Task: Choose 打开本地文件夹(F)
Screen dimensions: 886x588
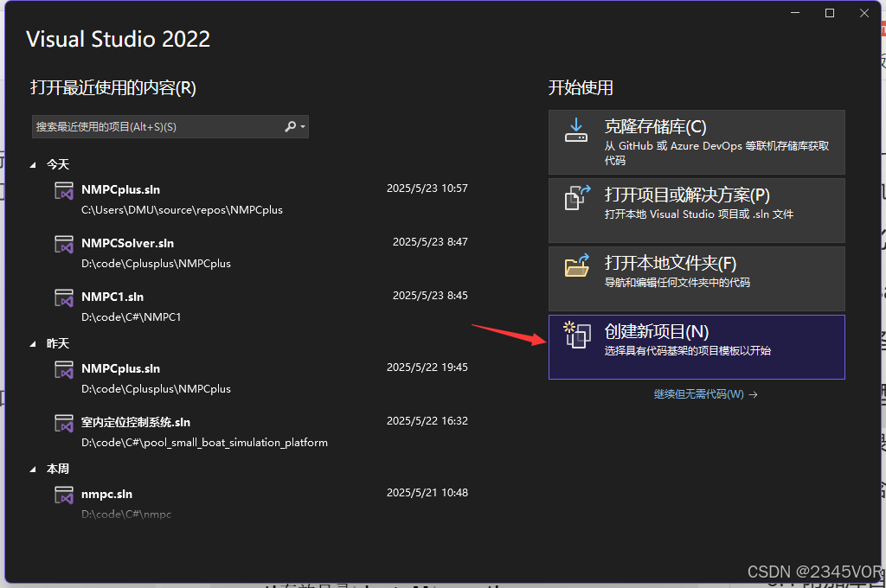Action: tap(697, 278)
